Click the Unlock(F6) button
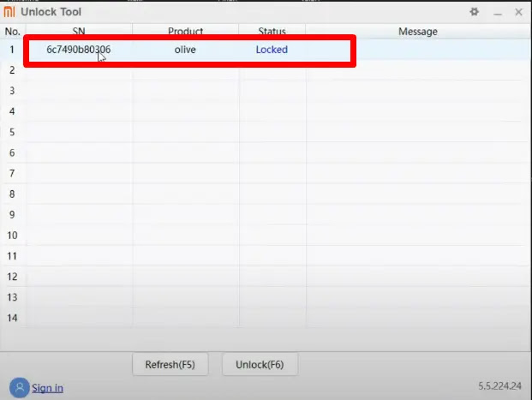The image size is (532, 400). (260, 364)
